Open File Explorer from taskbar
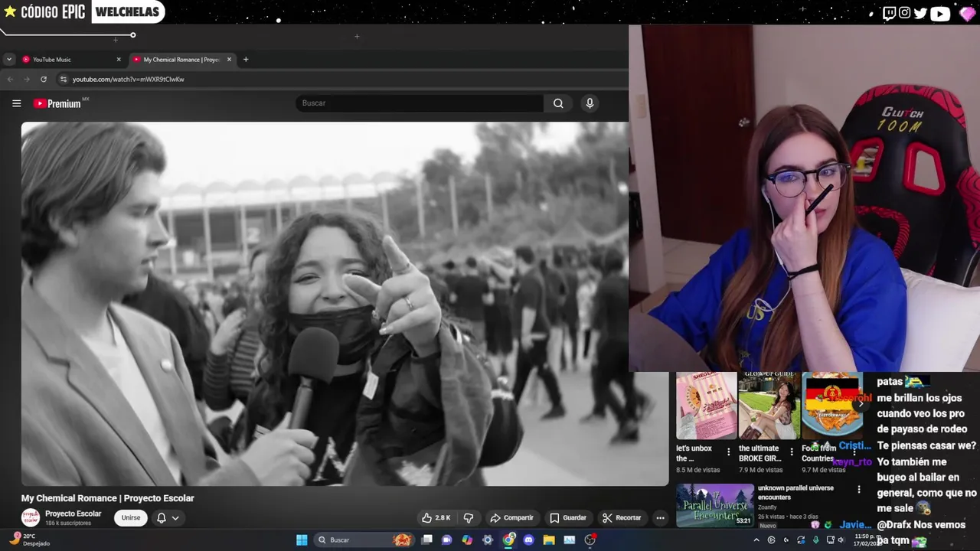Image resolution: width=980 pixels, height=551 pixels. 549,540
